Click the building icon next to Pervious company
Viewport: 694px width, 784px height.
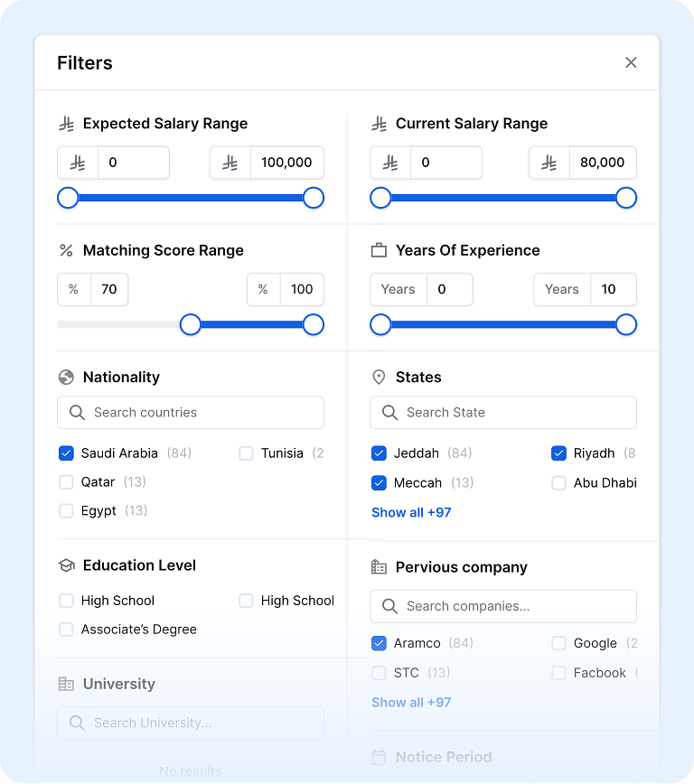[x=378, y=567]
